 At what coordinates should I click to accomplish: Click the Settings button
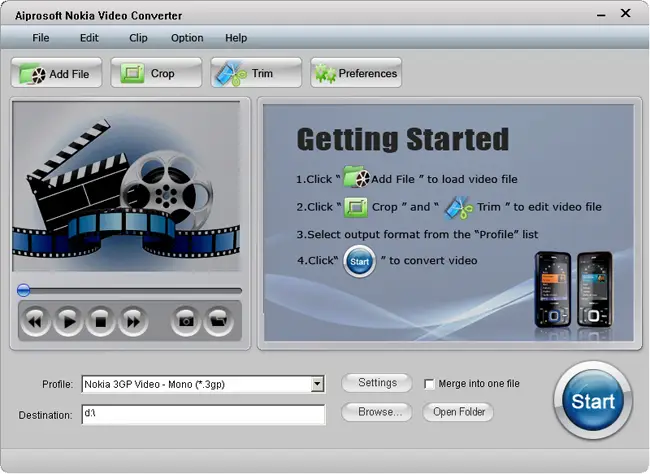click(377, 383)
